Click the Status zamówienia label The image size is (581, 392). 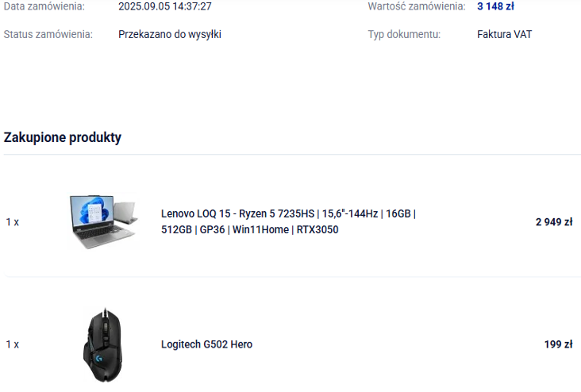click(x=48, y=34)
